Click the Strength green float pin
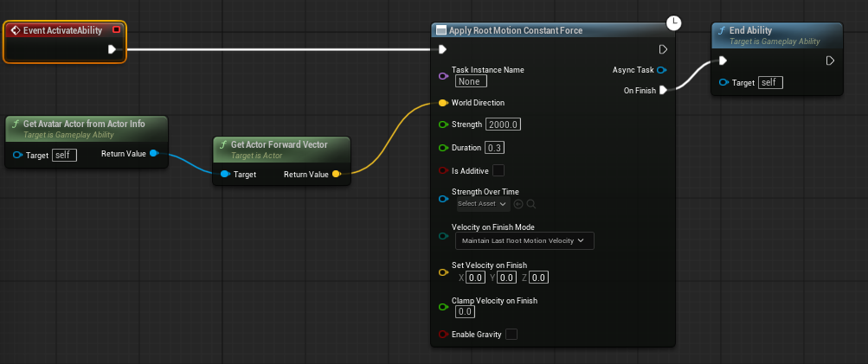The width and height of the screenshot is (868, 364). pos(443,125)
